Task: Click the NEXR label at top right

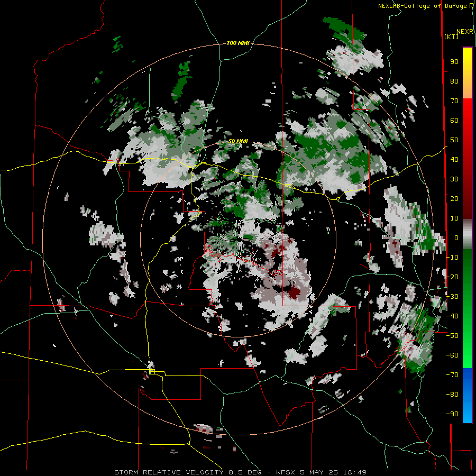Action: (464, 32)
